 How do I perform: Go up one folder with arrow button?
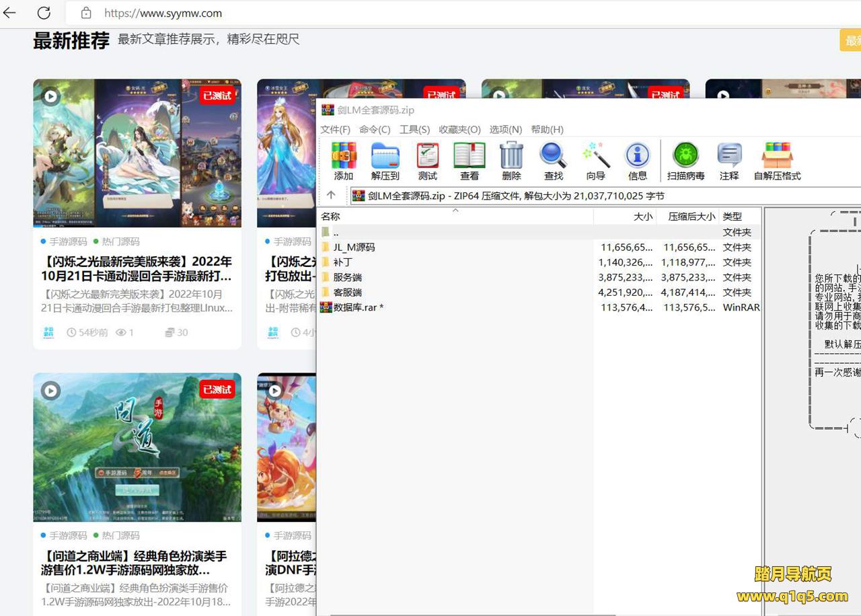[x=331, y=195]
